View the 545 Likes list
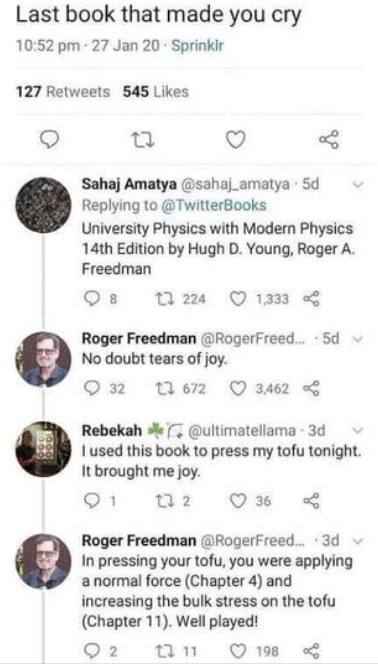Screen dimensions: 378x669 (x=156, y=92)
